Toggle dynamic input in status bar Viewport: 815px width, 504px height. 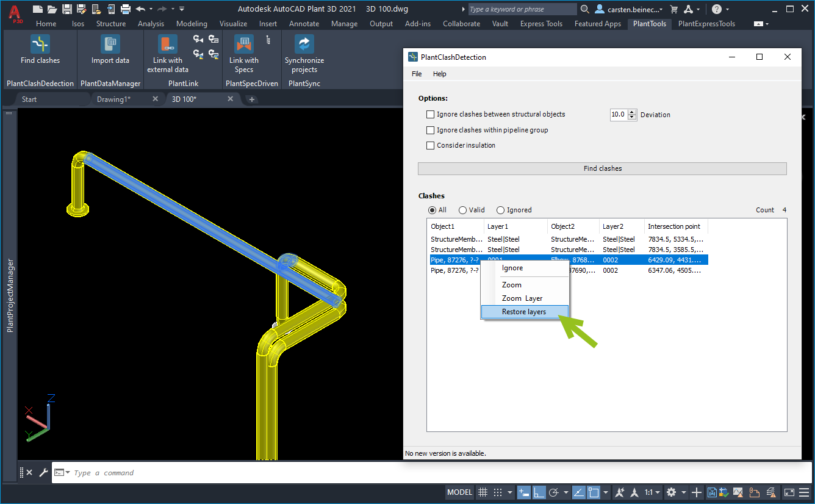click(x=523, y=492)
